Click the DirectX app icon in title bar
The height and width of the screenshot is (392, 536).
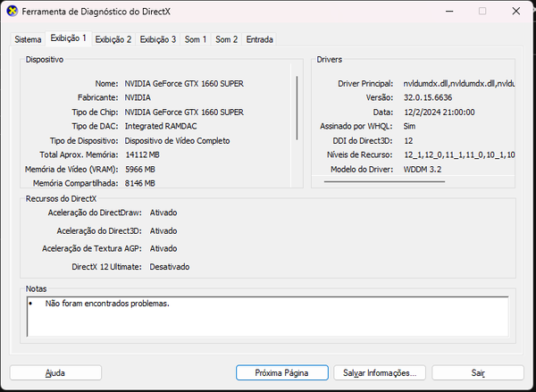(11, 12)
